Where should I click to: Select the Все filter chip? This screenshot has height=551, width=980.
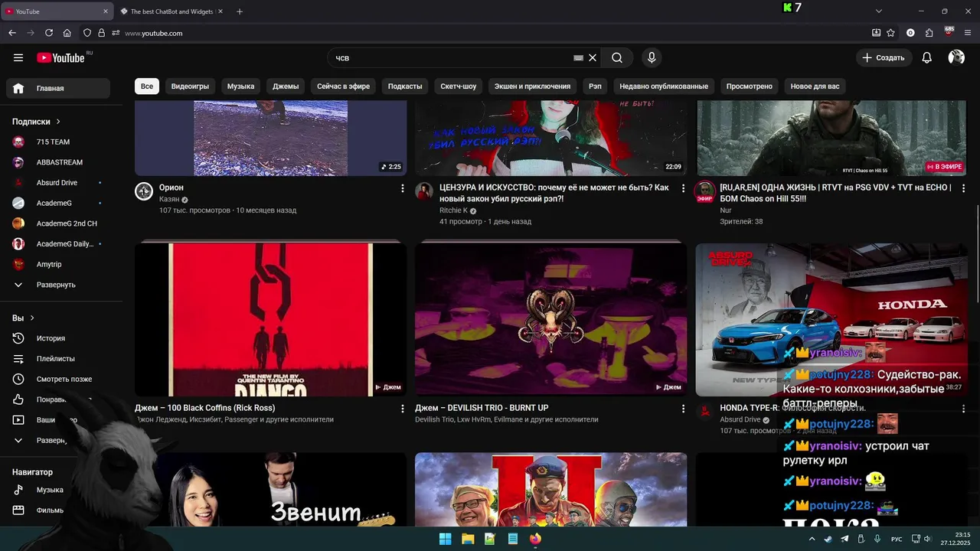point(147,86)
